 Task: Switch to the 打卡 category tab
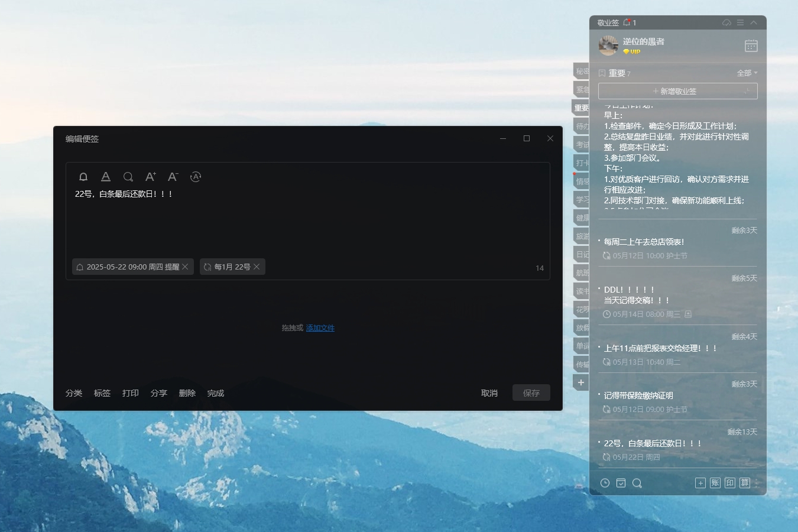[581, 163]
